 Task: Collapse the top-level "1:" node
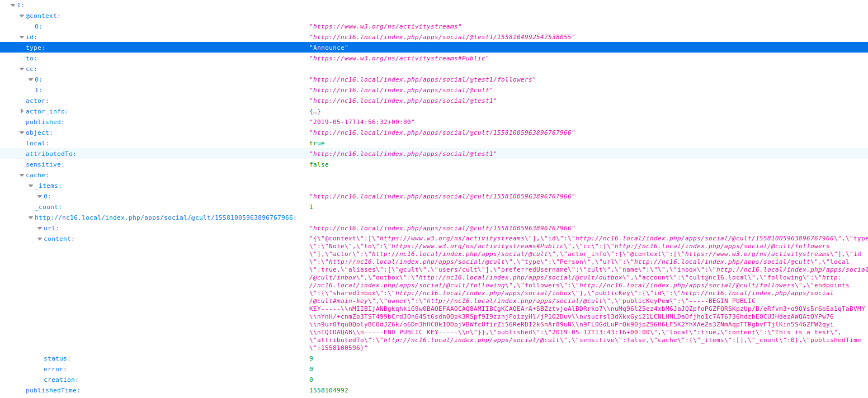pyautogui.click(x=13, y=5)
